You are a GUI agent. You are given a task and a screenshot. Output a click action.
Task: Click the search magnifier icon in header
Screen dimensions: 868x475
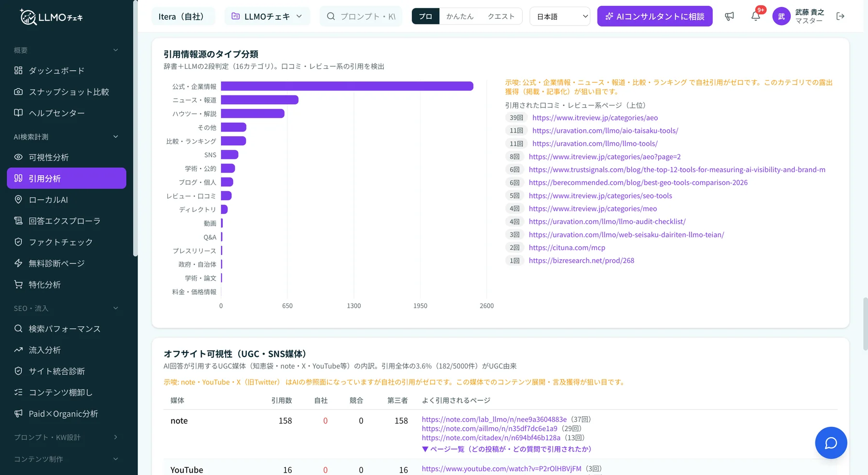point(331,16)
